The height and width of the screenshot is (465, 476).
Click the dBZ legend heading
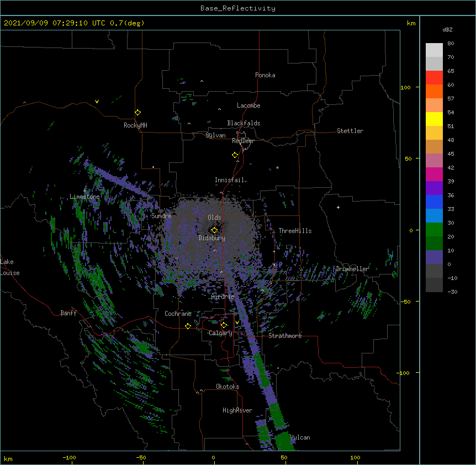447,30
